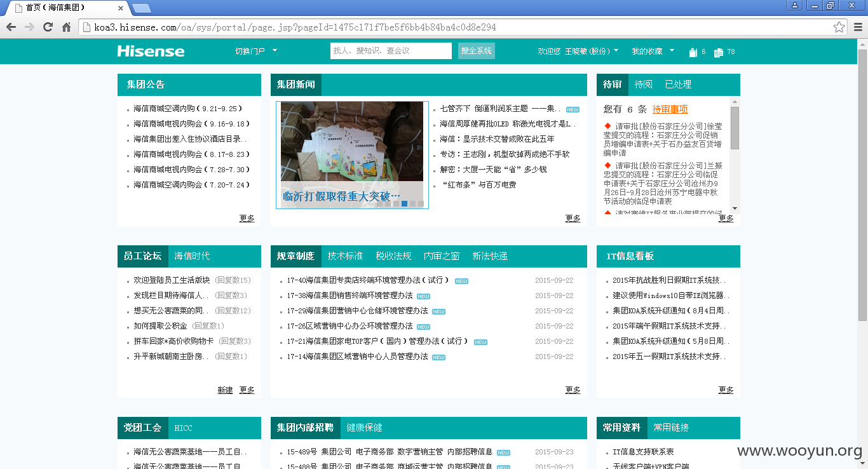868x469 pixels.
Task: Switch to the 待阅 tab
Action: (644, 85)
